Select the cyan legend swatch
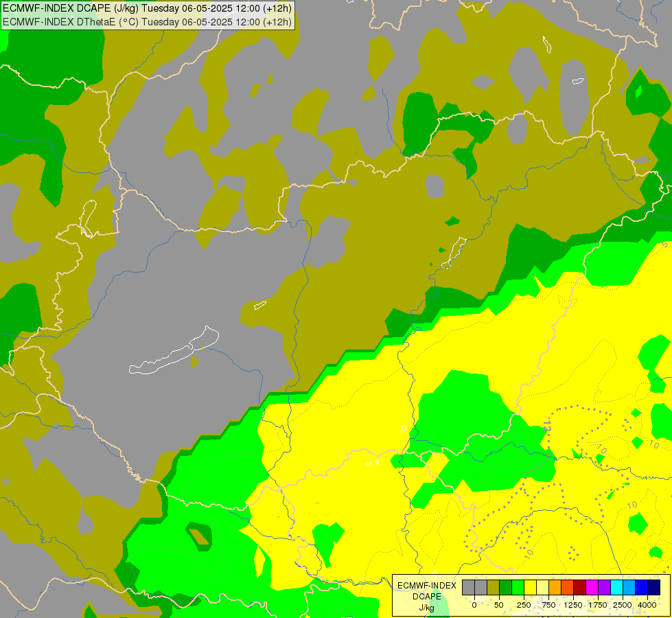672x618 pixels. [616, 588]
